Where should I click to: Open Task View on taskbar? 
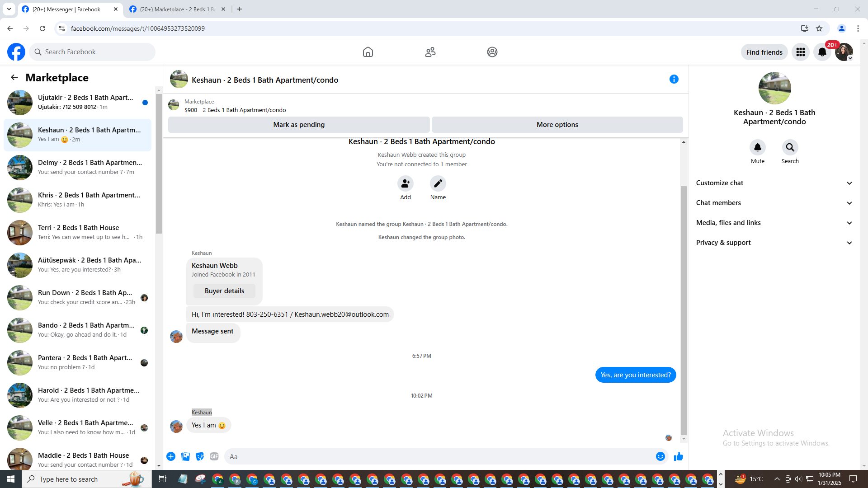pyautogui.click(x=163, y=479)
